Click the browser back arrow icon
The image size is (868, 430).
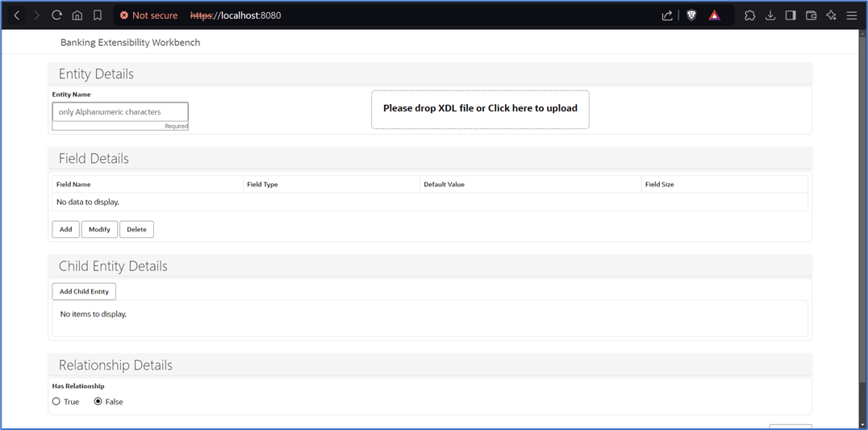[x=17, y=15]
